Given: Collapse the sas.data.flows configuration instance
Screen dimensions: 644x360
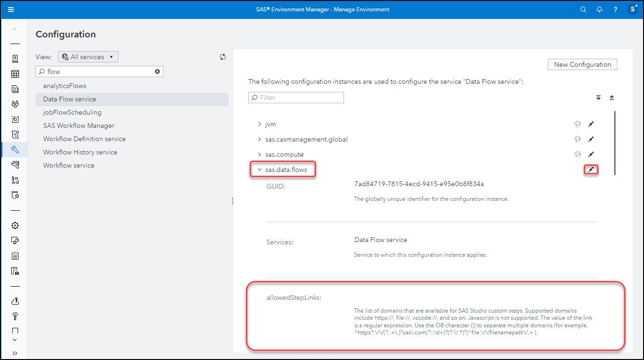Looking at the screenshot, I should 259,169.
